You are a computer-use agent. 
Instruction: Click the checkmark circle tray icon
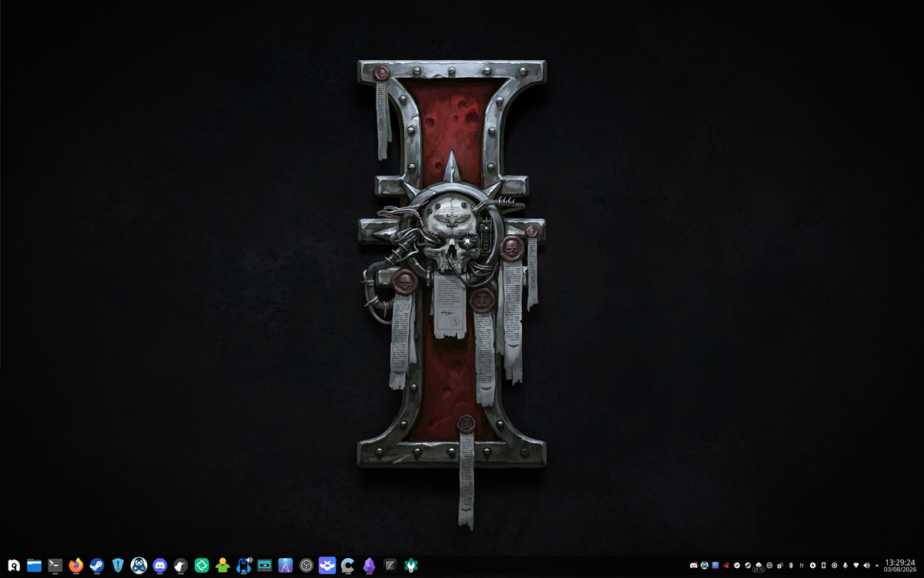737,565
